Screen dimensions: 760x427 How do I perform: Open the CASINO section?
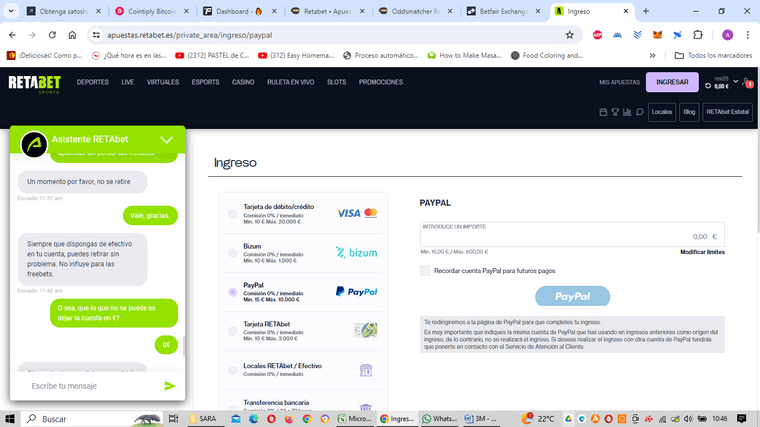click(243, 82)
